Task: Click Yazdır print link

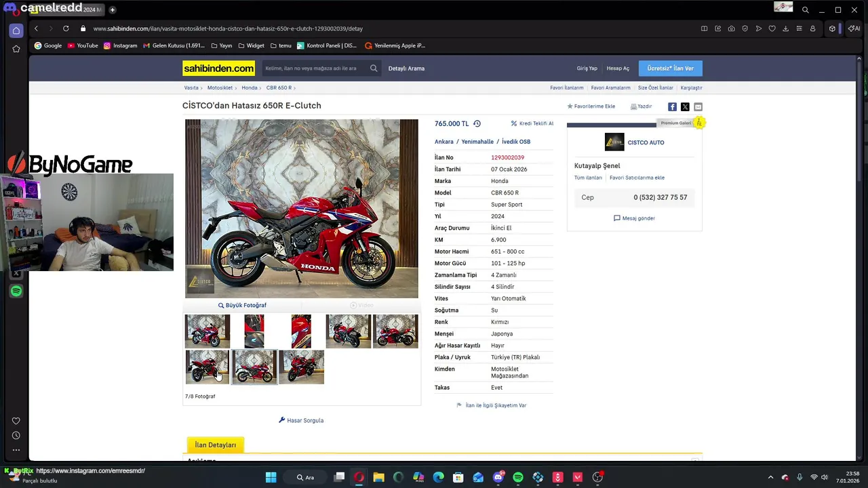Action: (x=641, y=106)
